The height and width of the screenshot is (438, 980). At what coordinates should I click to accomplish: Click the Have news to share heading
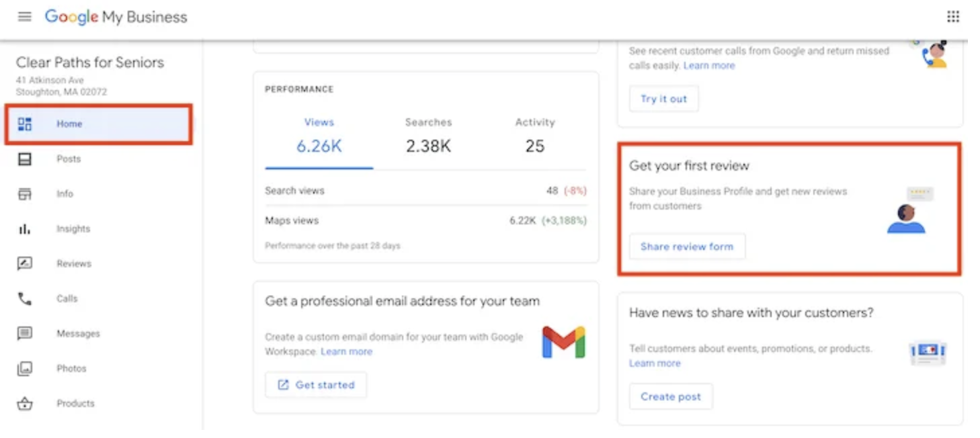pos(751,313)
